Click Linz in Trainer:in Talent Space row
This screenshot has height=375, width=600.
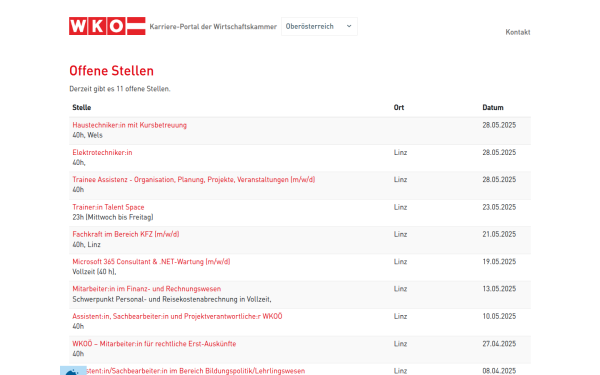pos(400,207)
